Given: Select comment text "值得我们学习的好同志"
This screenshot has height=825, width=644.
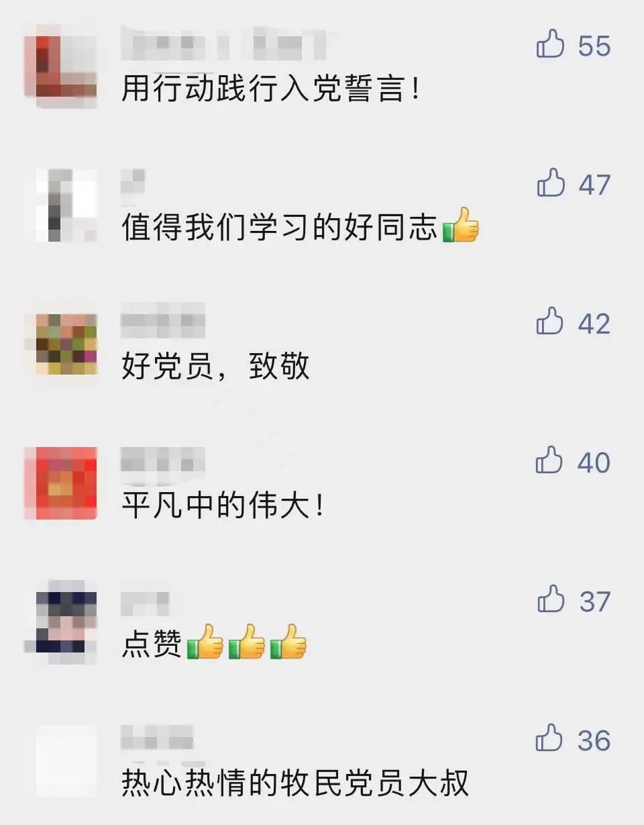Looking at the screenshot, I should (279, 228).
